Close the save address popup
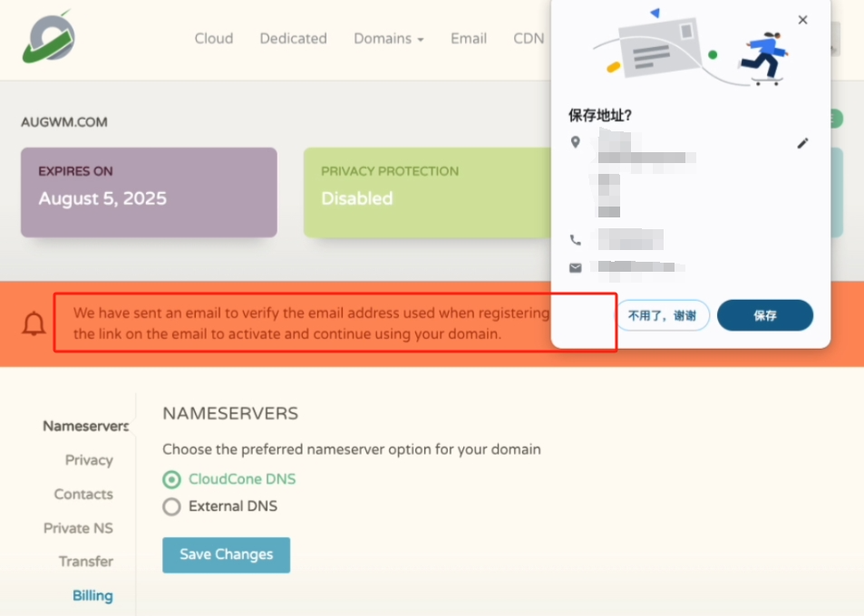This screenshot has height=616, width=864. [802, 20]
